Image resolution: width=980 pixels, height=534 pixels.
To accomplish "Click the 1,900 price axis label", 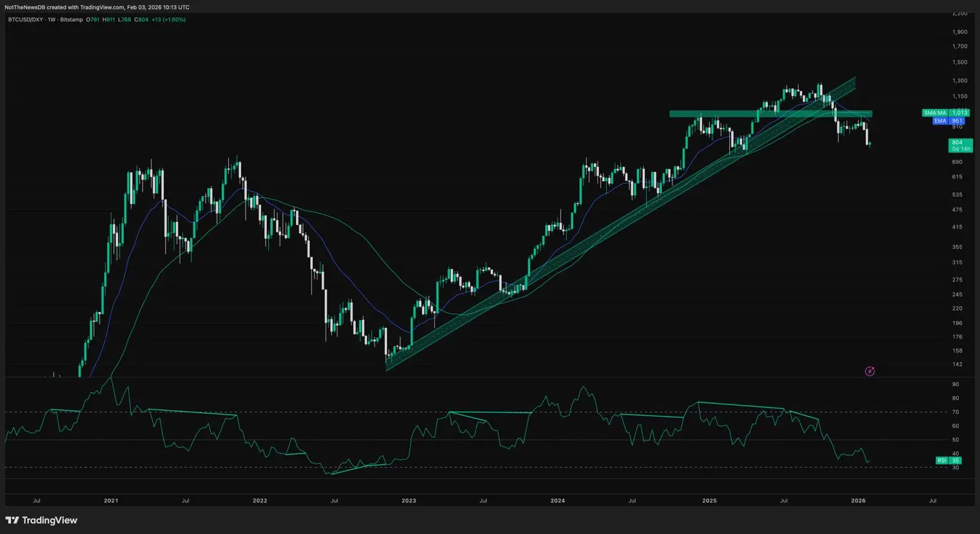I will [x=959, y=32].
